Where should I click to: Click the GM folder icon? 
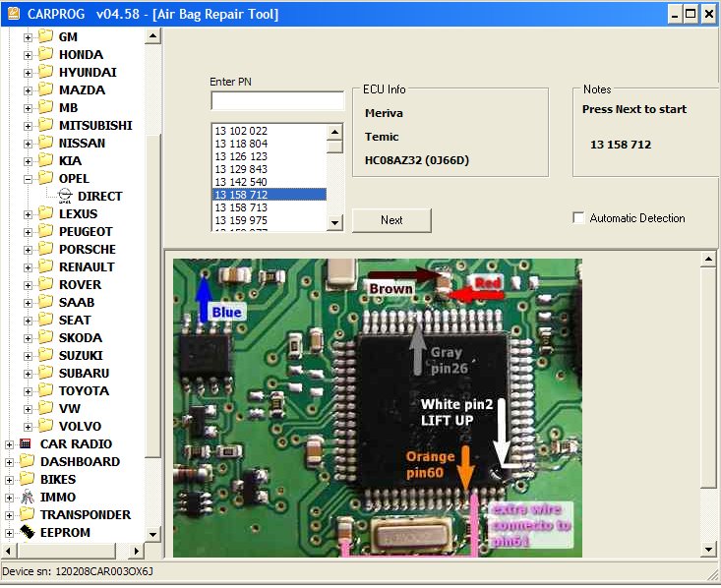(x=45, y=35)
